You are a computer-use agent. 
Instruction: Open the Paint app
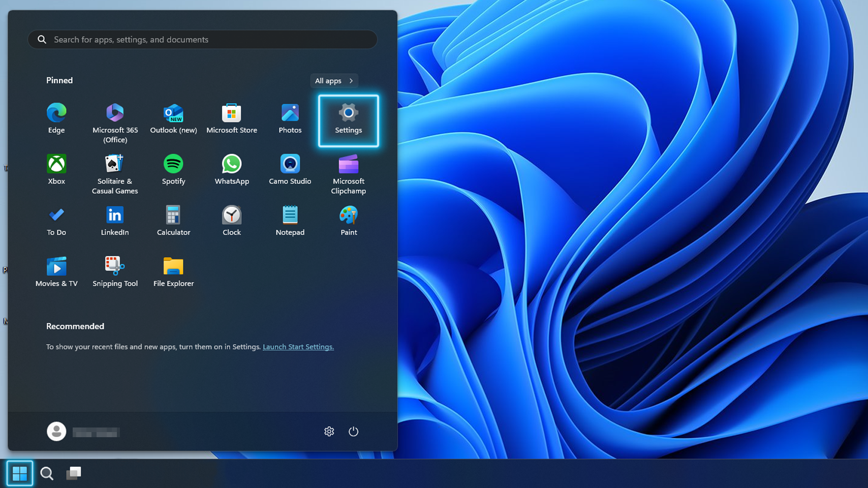coord(349,221)
